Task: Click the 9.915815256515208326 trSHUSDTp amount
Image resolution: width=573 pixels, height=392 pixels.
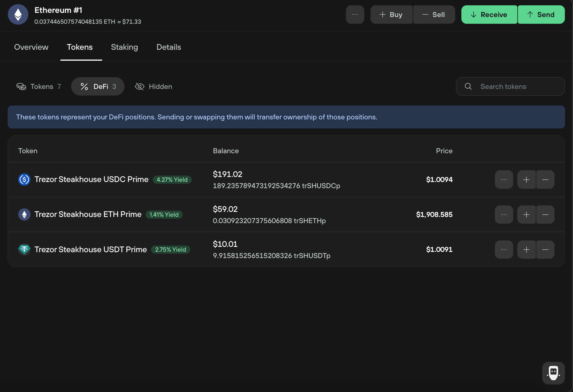Action: 271,256
